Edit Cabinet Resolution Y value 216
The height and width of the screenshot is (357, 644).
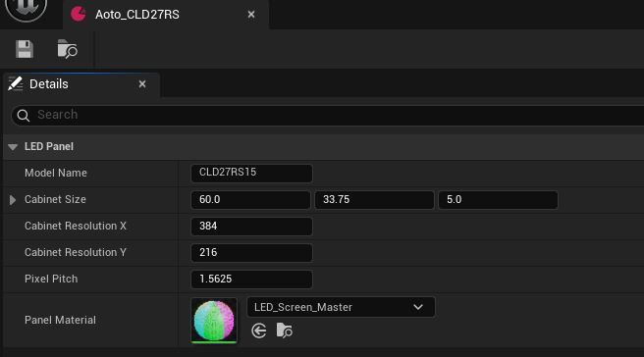[x=251, y=253]
